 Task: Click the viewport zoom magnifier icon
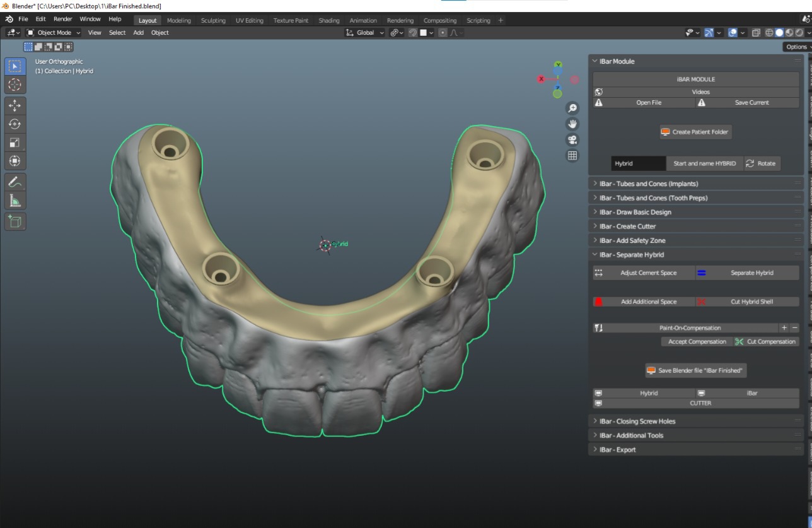click(572, 108)
